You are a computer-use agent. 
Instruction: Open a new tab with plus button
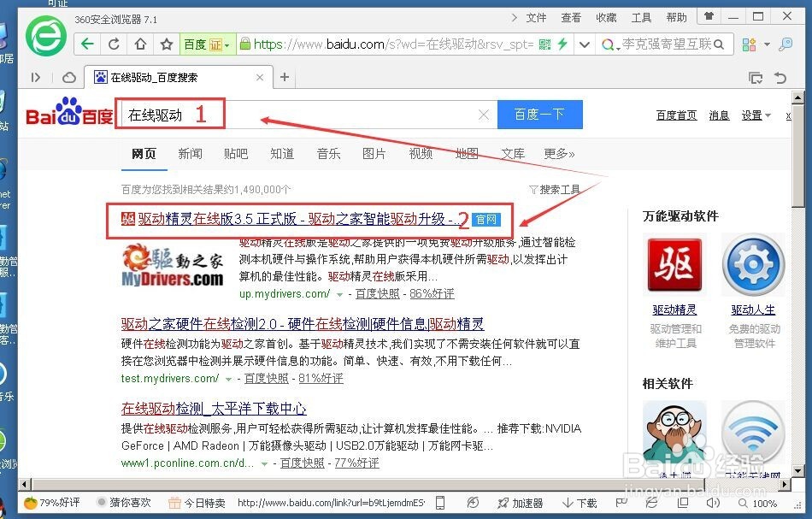click(x=285, y=77)
